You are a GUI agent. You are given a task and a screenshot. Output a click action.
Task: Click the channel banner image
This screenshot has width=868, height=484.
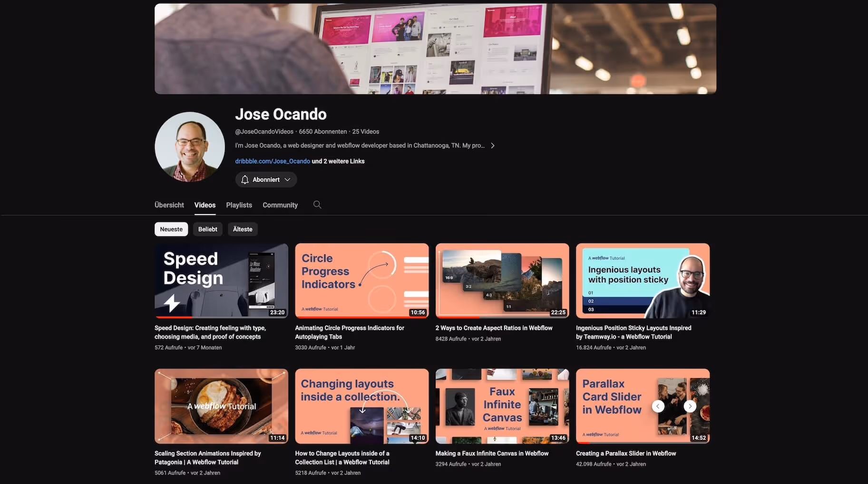click(435, 48)
